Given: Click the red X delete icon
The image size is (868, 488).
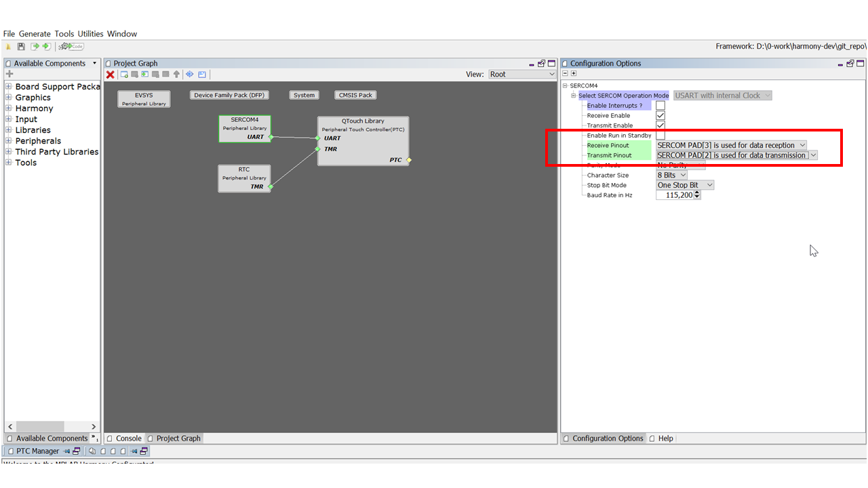Looking at the screenshot, I should (111, 75).
